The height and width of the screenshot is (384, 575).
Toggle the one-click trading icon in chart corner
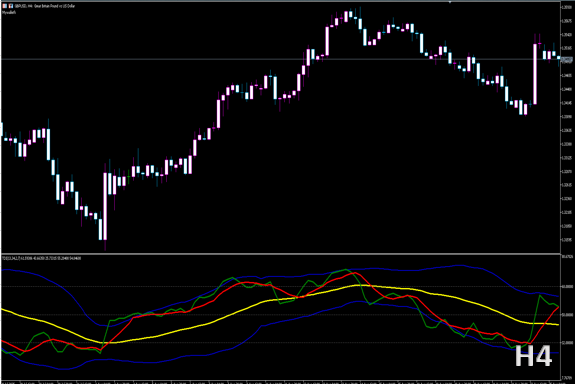pyautogui.click(x=4, y=6)
